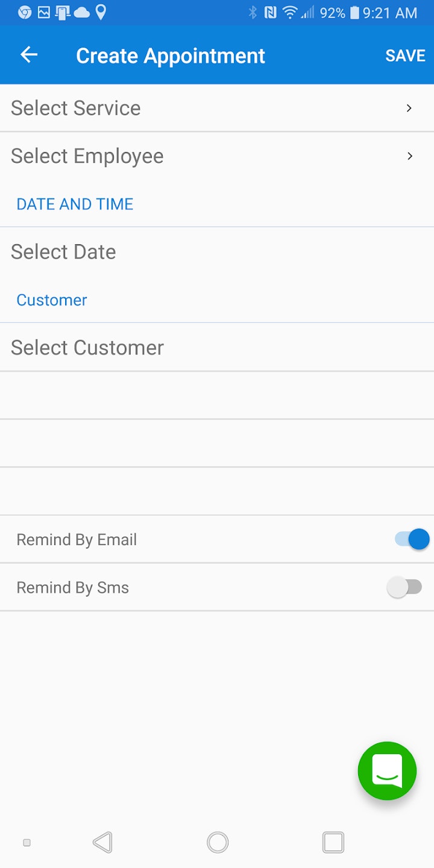Open the Select Date picker
This screenshot has height=868, width=434.
[63, 251]
